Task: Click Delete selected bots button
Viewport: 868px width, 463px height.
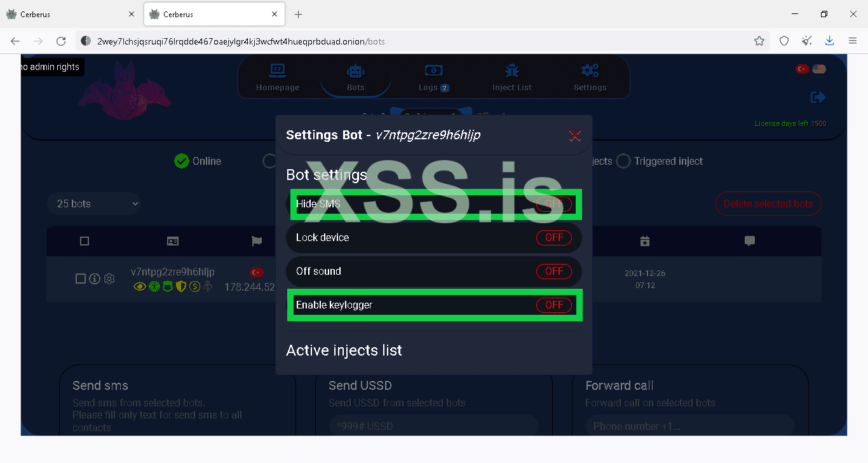Action: pos(768,204)
